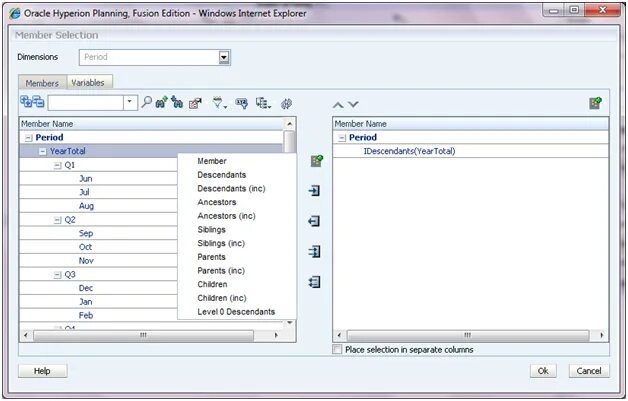
Task: Click the Remove arrow icon
Action: pyautogui.click(x=314, y=221)
